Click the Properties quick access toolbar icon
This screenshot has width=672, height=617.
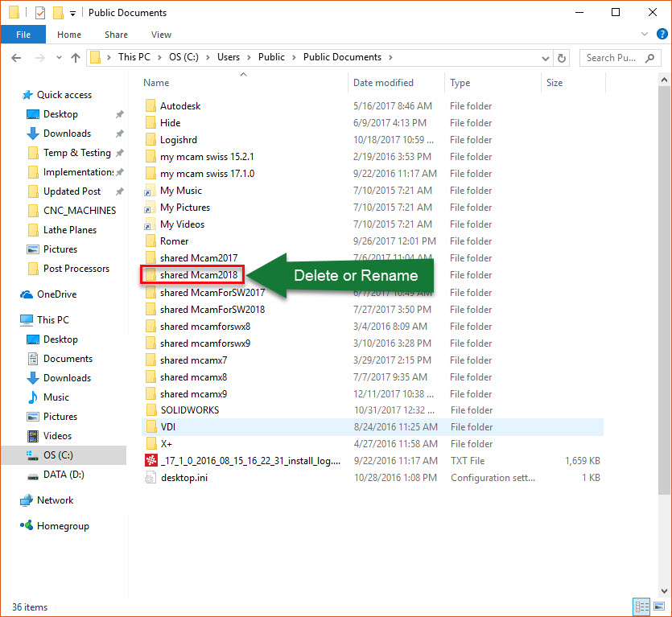coord(40,13)
